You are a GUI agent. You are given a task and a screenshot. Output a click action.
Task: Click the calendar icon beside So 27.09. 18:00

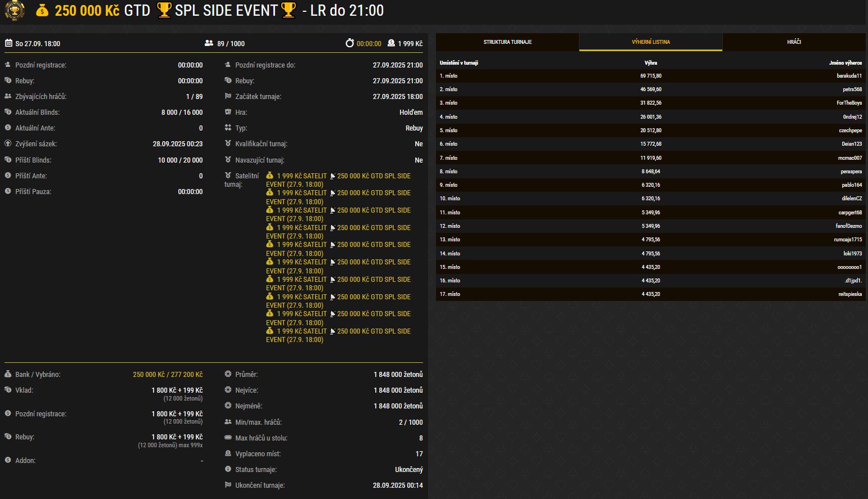[8, 43]
